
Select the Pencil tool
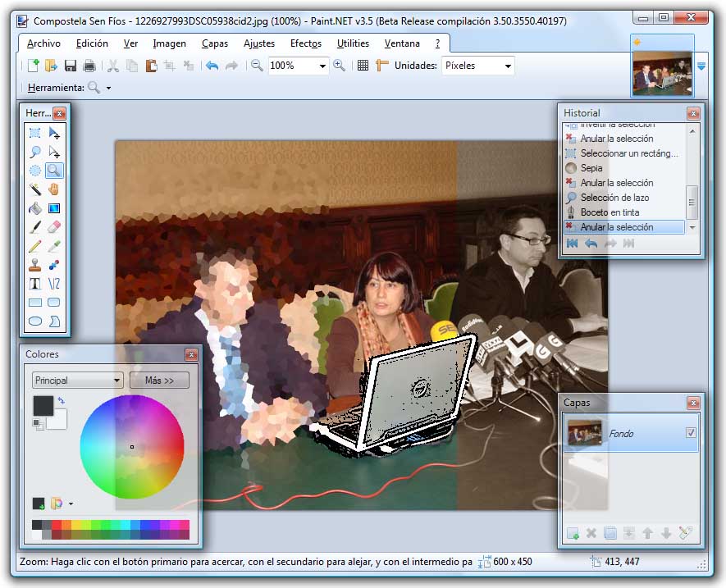[x=35, y=246]
